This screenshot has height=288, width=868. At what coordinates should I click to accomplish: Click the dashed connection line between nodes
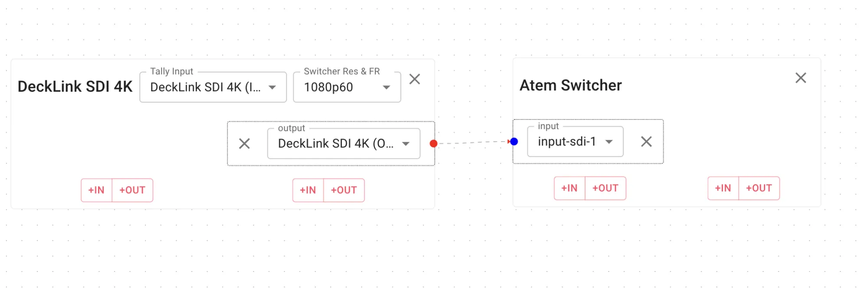[x=473, y=142]
